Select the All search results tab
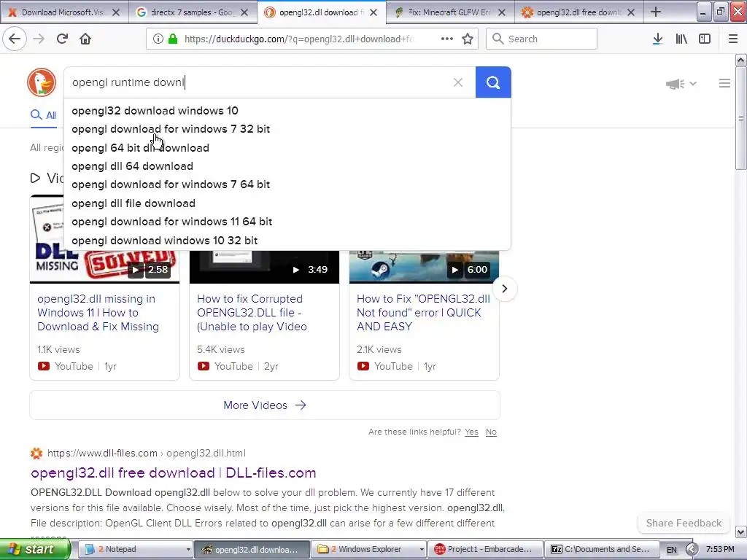747x560 pixels. 43,115
